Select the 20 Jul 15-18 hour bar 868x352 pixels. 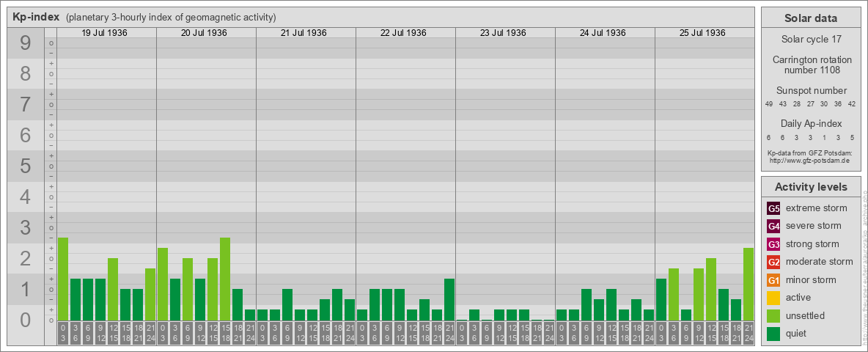point(225,279)
